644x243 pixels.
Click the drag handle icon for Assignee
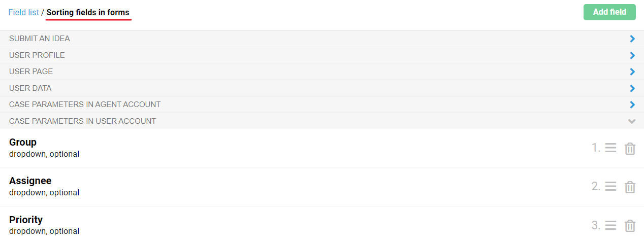(610, 187)
